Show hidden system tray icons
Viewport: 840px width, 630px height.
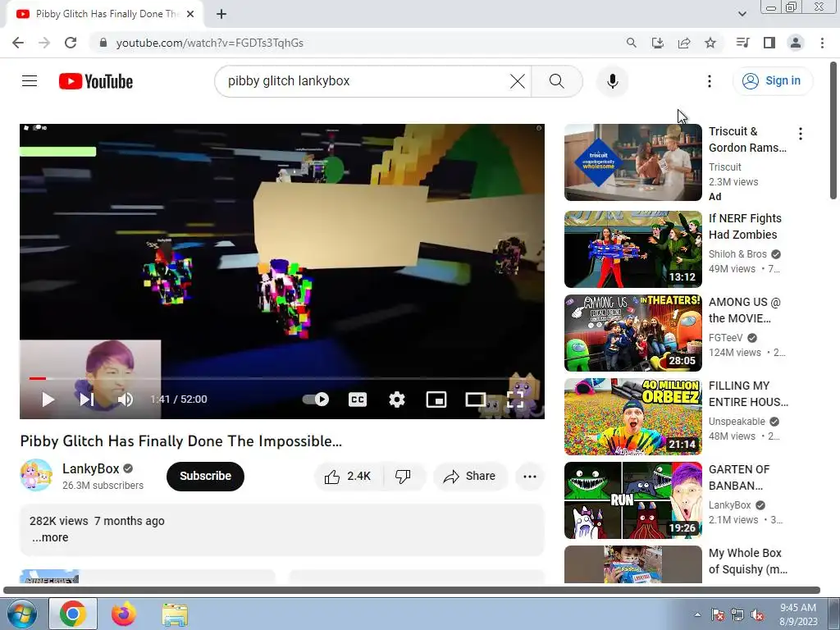click(x=697, y=614)
